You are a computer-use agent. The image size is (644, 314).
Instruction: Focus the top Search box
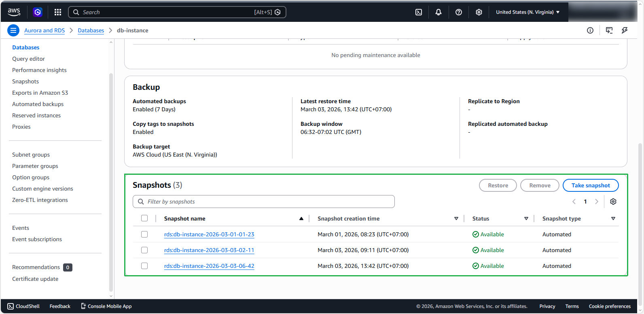point(177,12)
